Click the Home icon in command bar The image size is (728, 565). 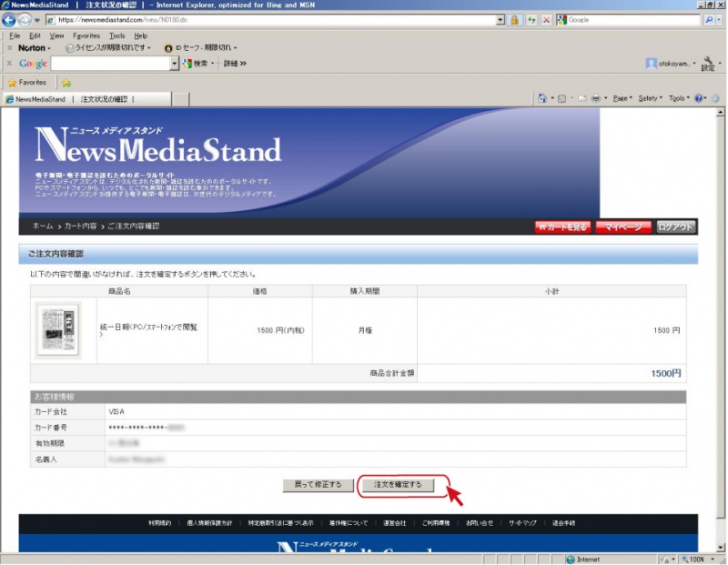pyautogui.click(x=541, y=98)
